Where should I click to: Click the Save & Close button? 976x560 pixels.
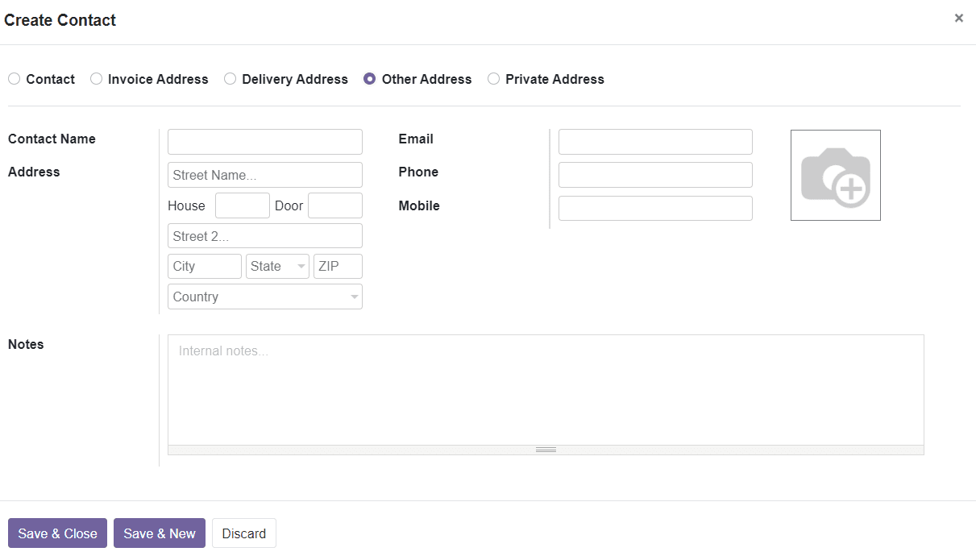click(x=57, y=533)
